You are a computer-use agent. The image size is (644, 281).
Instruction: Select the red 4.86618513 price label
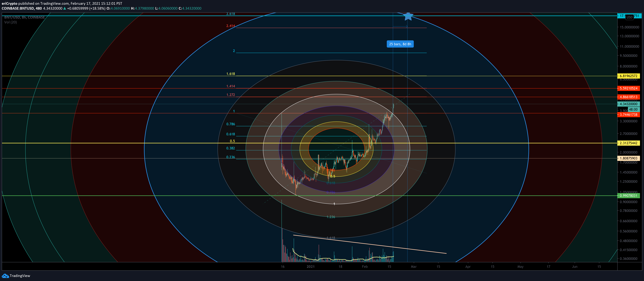pyautogui.click(x=628, y=97)
